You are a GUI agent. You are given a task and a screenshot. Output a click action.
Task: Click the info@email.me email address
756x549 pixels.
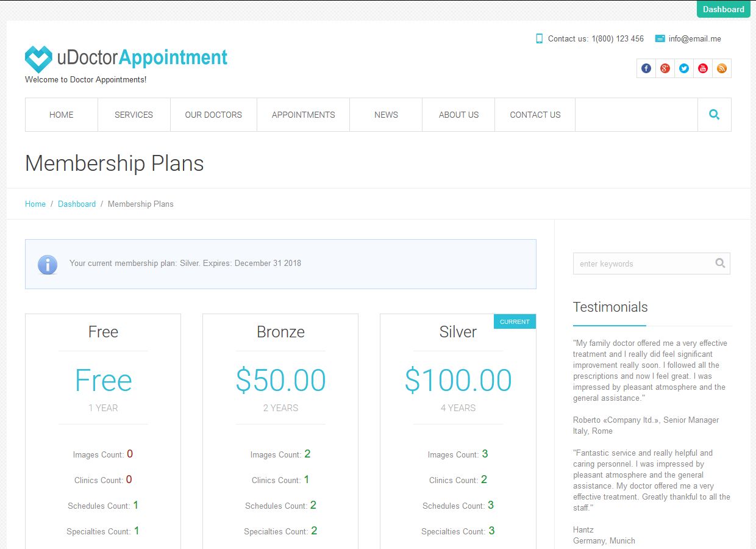tap(694, 38)
